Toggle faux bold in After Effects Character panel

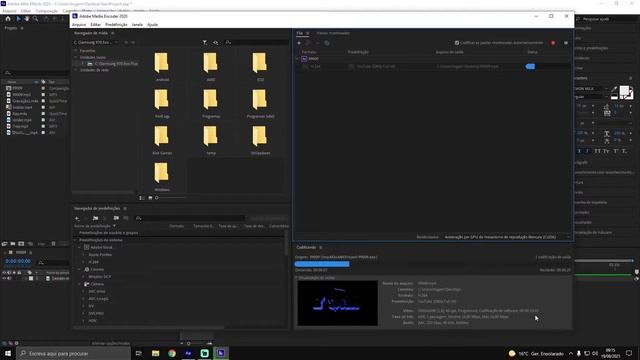click(x=579, y=151)
